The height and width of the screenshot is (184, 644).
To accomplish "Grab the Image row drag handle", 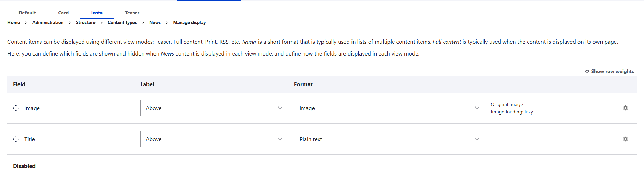I will click(x=16, y=108).
